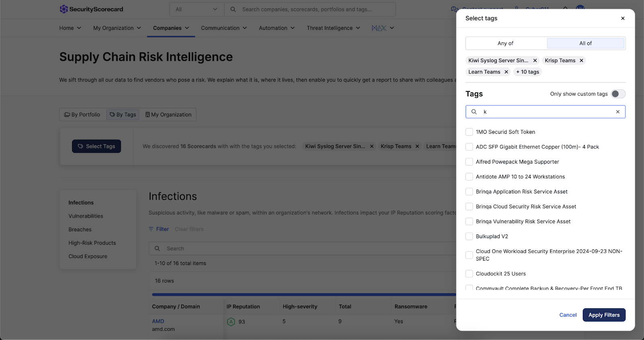644x340 pixels.
Task: Switch to My Organization view tab
Action: (168, 114)
